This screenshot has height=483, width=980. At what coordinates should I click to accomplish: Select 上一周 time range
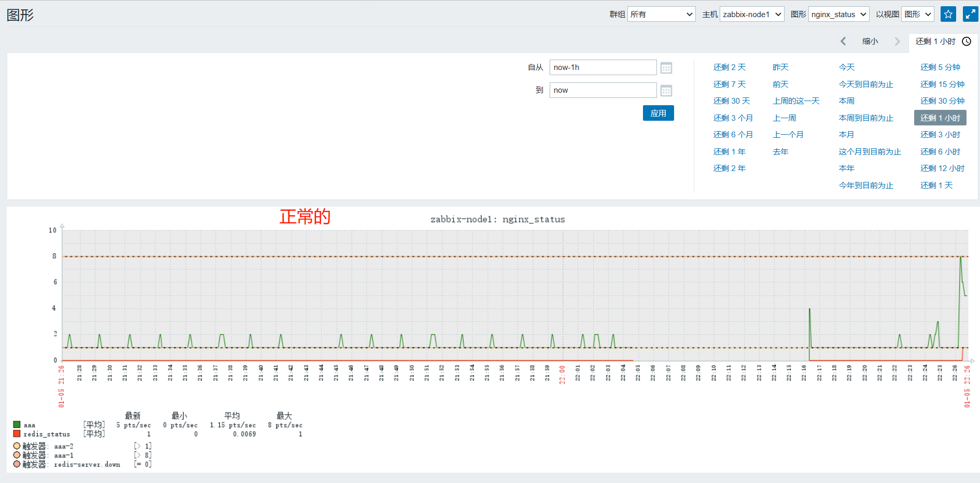coord(785,118)
